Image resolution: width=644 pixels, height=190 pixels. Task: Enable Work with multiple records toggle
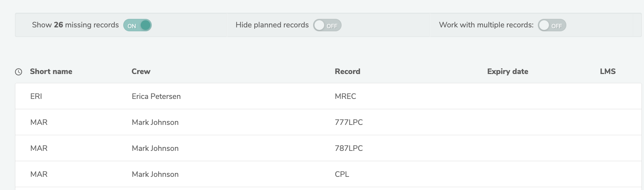tap(552, 25)
